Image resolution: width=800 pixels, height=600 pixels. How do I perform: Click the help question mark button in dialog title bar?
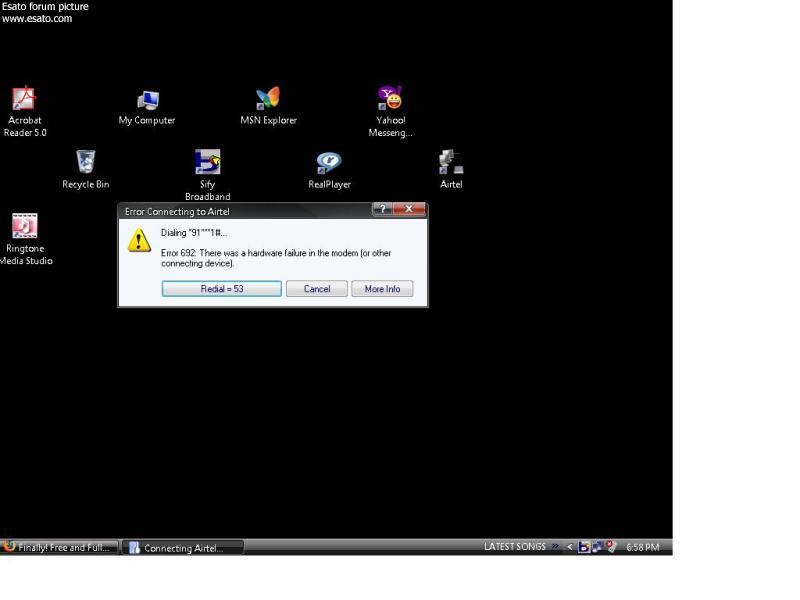click(383, 209)
